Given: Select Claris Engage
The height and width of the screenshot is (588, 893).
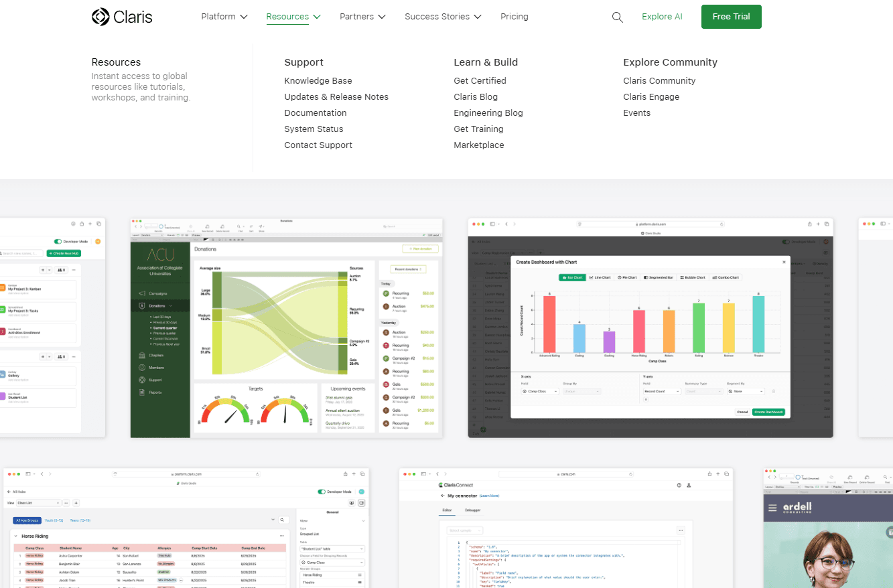Looking at the screenshot, I should (651, 97).
